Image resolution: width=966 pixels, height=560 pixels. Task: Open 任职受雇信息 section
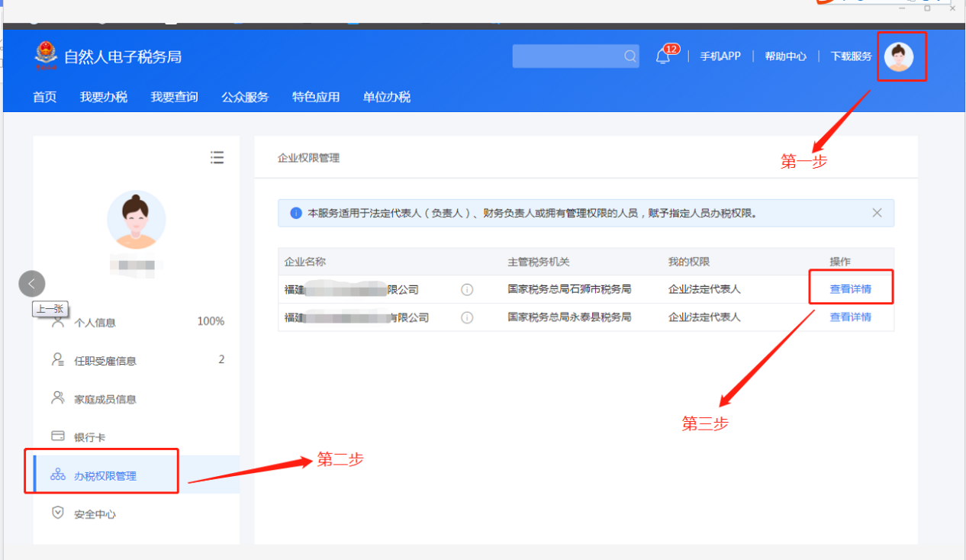point(105,361)
